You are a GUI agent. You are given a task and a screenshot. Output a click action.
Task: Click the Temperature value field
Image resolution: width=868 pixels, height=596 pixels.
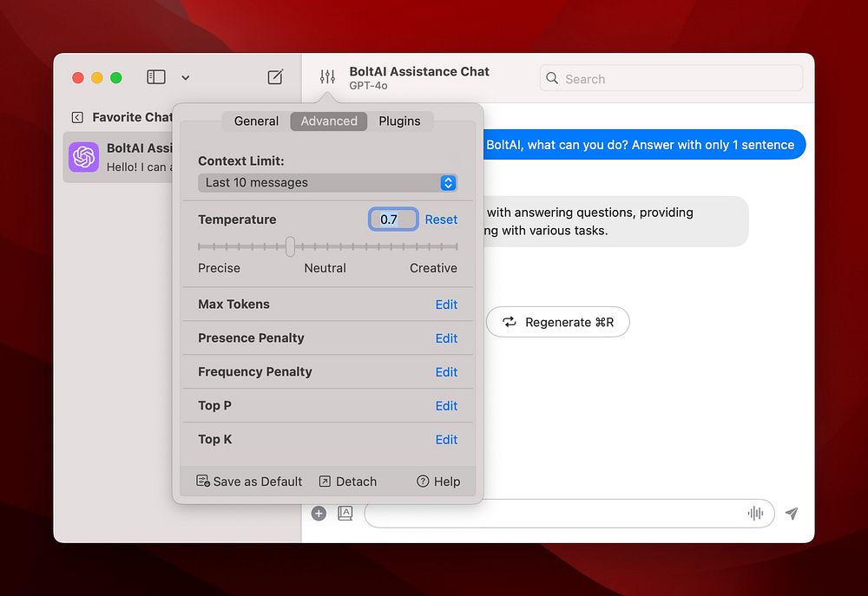393,219
